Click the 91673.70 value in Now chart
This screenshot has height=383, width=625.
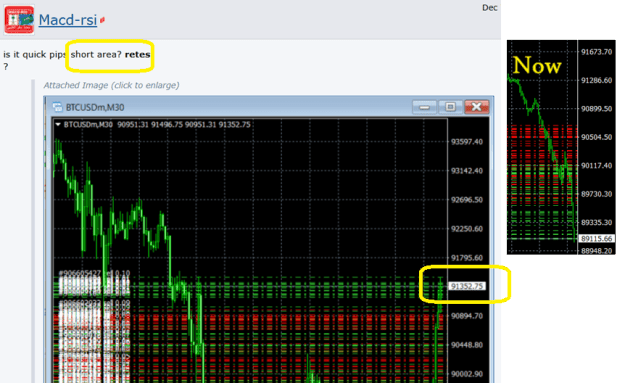[596, 52]
